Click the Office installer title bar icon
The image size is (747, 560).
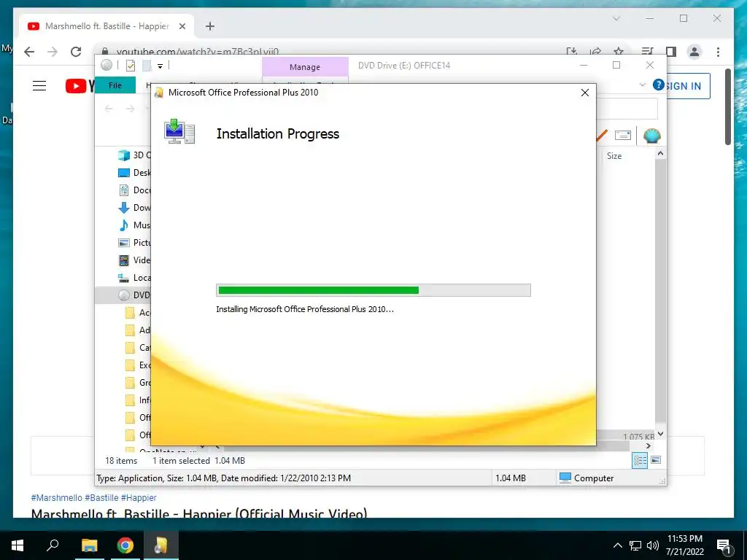point(160,93)
